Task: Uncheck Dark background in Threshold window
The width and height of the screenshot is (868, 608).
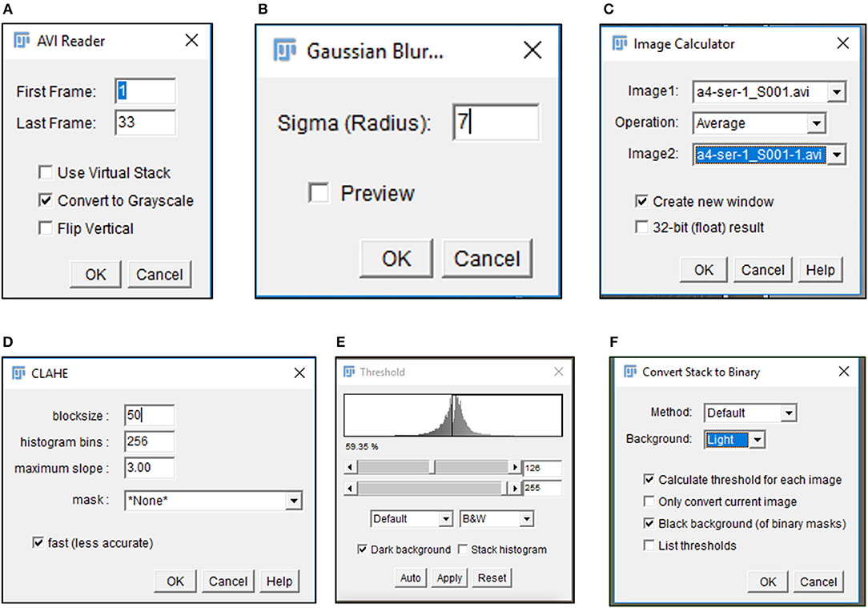Action: point(362,550)
